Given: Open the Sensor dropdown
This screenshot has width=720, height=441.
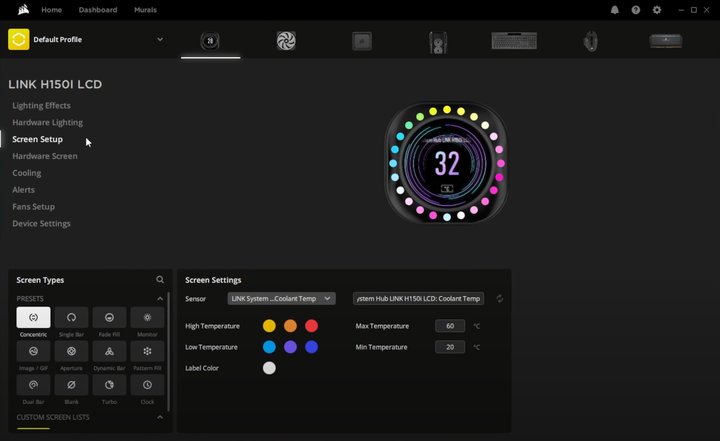Looking at the screenshot, I should [281, 299].
